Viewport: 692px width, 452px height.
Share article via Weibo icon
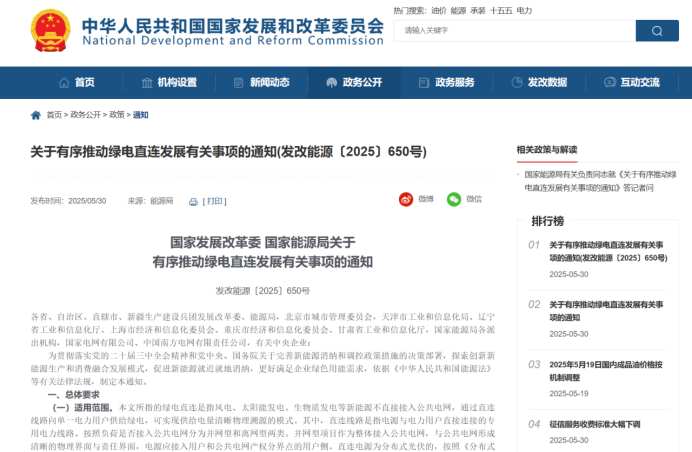click(406, 200)
